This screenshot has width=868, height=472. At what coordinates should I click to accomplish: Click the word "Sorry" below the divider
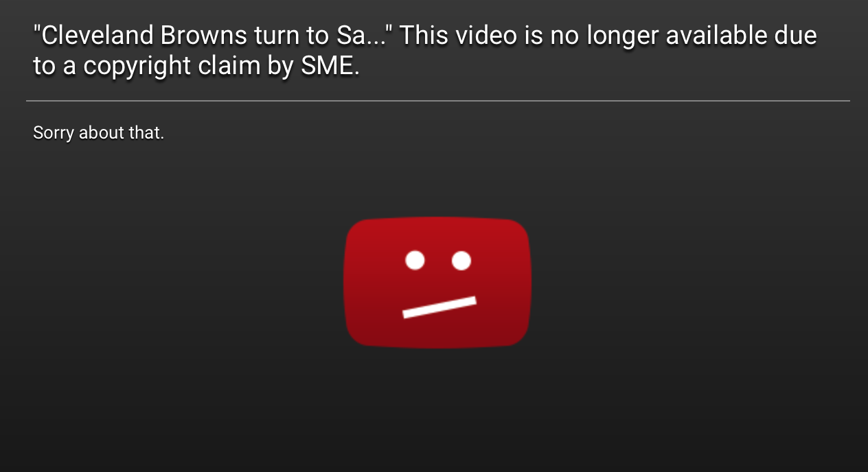pyautogui.click(x=53, y=133)
